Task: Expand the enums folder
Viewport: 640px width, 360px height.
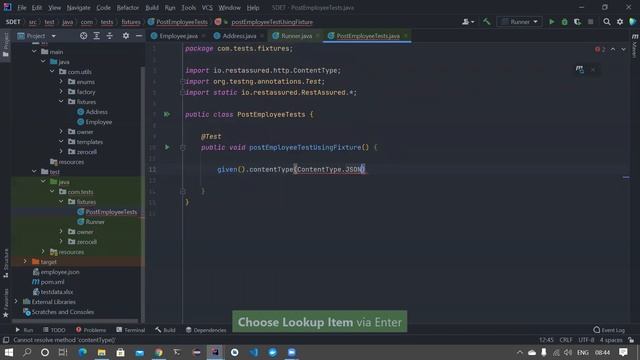Action: 61,82
